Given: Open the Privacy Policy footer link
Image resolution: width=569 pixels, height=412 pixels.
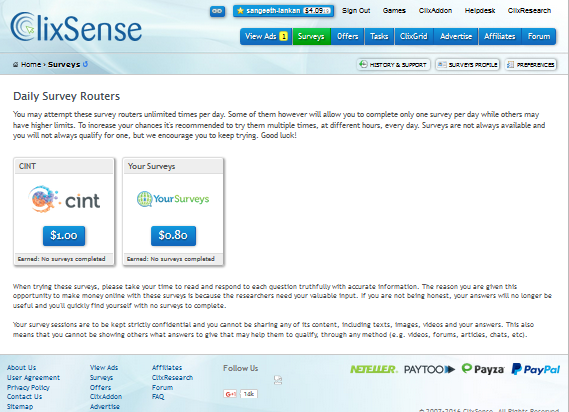Looking at the screenshot, I should point(28,387).
